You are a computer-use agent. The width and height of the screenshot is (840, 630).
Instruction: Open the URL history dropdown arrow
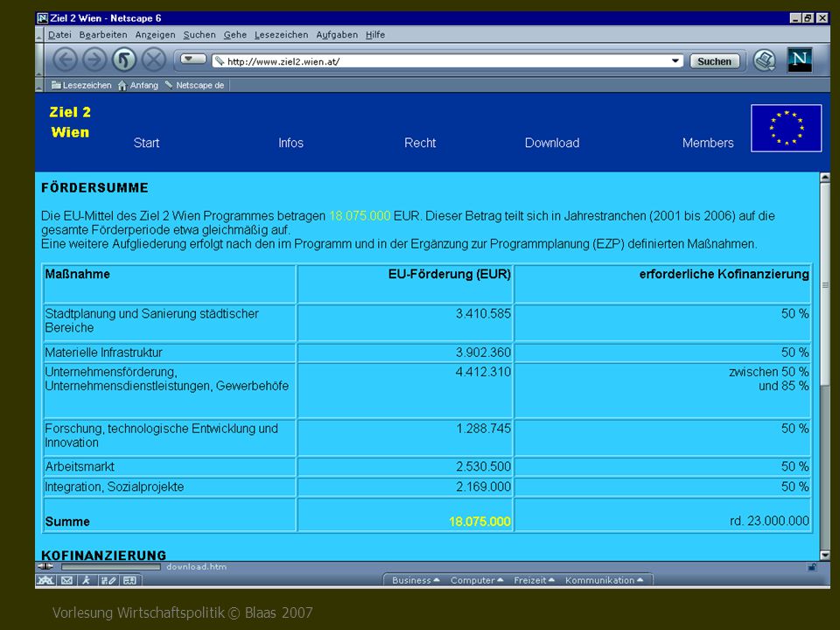click(x=676, y=61)
